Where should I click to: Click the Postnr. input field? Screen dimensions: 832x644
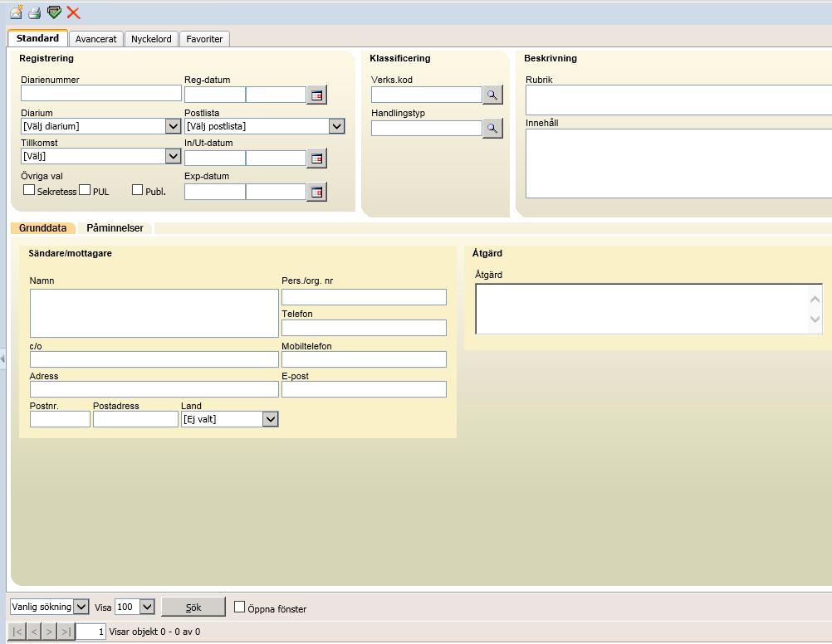(x=60, y=419)
